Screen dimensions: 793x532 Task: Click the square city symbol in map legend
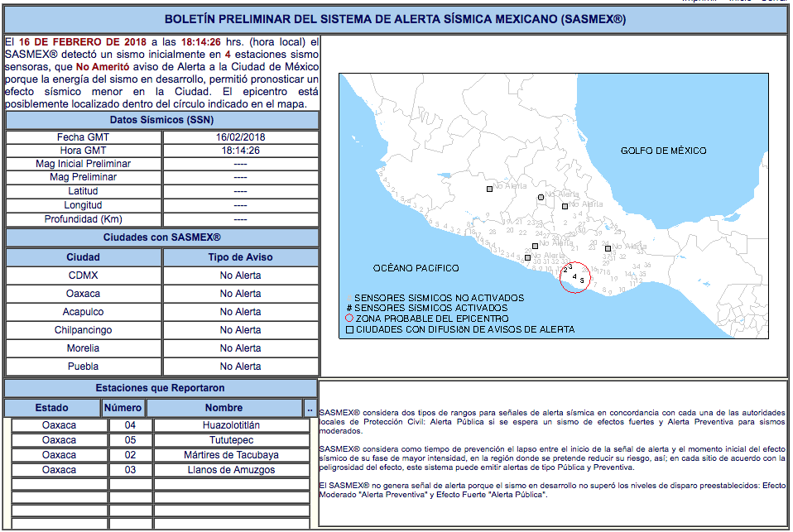pos(348,329)
